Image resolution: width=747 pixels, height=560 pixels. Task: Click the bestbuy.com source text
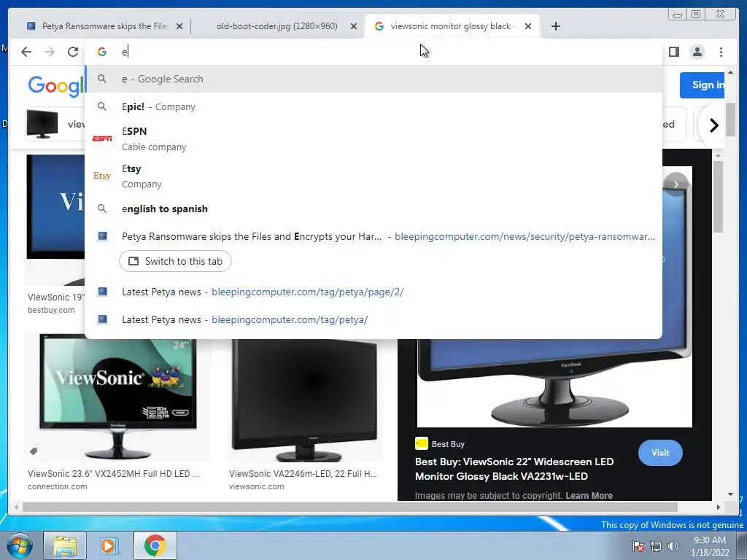[x=51, y=310]
